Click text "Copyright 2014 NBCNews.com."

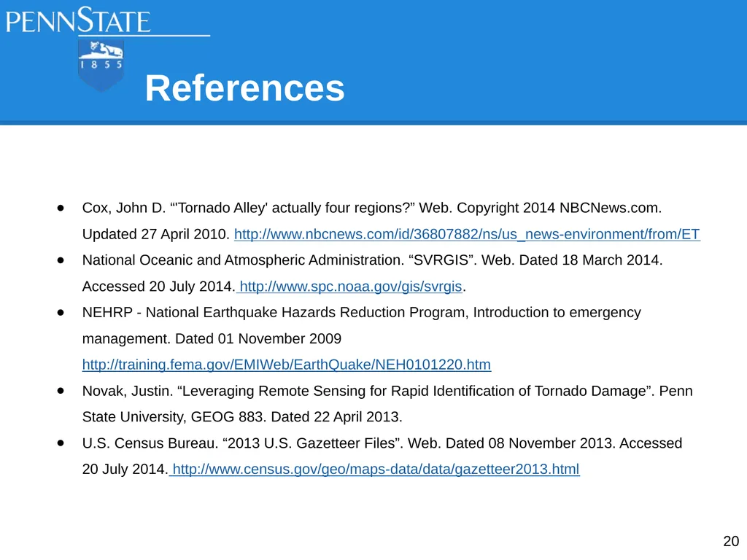click(560, 208)
